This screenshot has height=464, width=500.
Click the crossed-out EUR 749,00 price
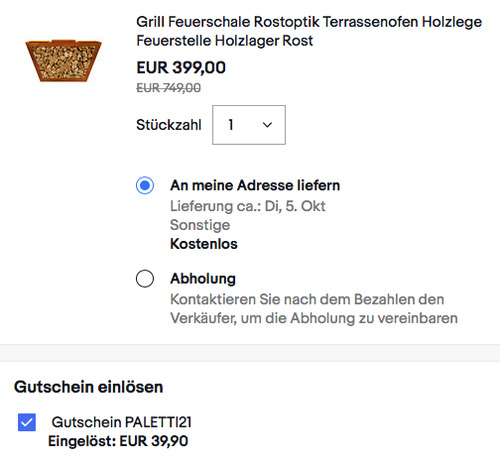[x=169, y=88]
